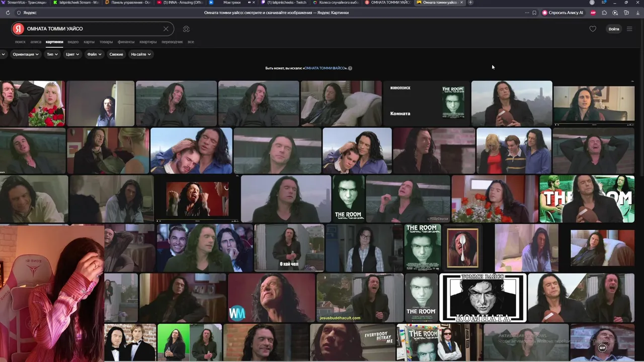Expand the На сайте filter
Viewport: 644px width, 362px height.
pyautogui.click(x=140, y=54)
